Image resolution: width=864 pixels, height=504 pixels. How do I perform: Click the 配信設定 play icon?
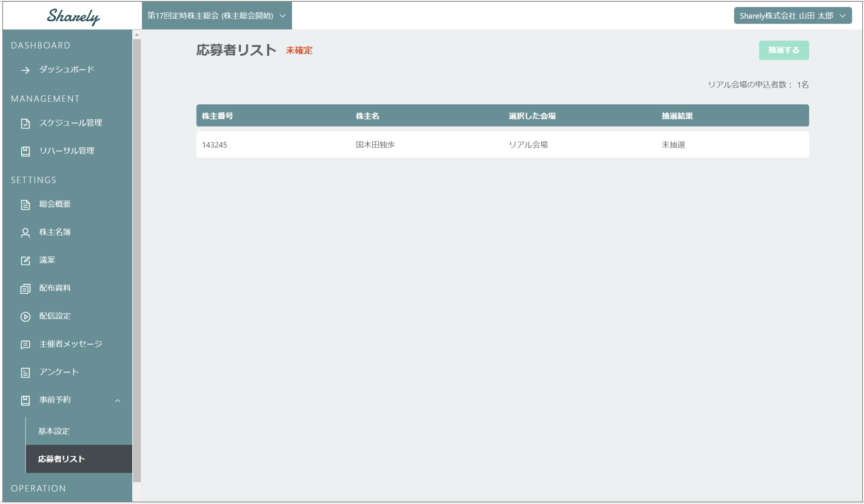[x=25, y=317]
